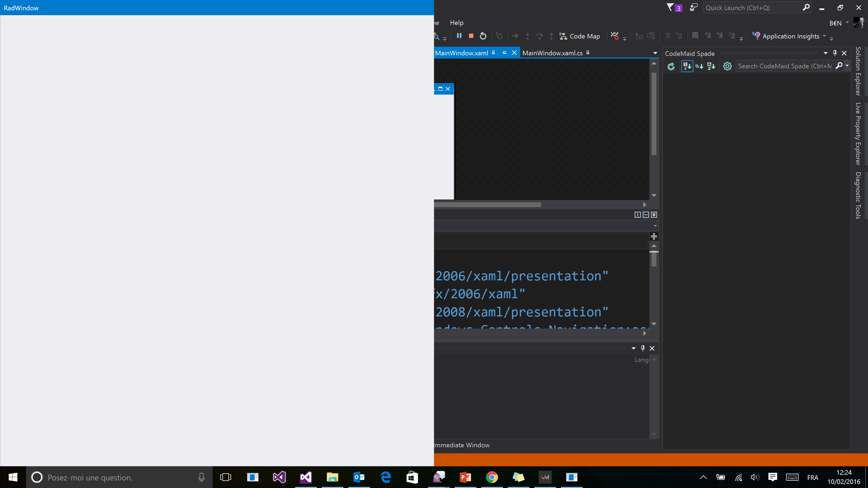Click in the Quick Launch search box
The height and width of the screenshot is (488, 868).
751,8
